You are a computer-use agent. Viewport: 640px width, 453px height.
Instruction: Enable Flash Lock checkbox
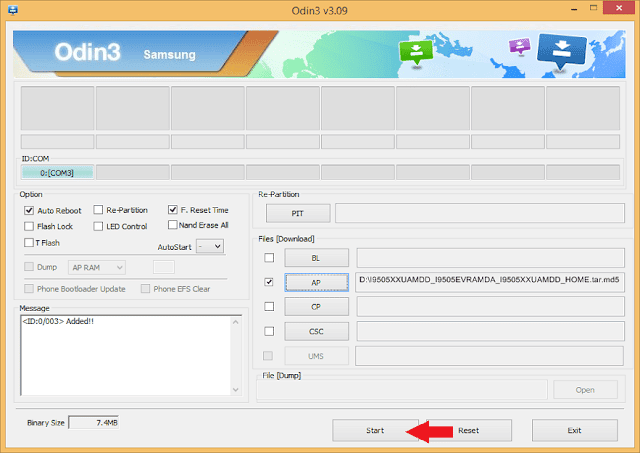[x=29, y=226]
